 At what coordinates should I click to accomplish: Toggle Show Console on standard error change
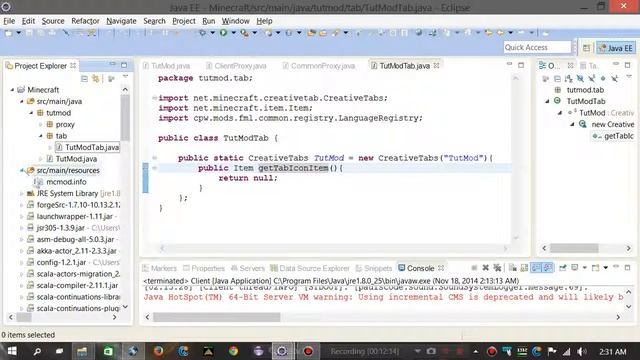tap(548, 268)
